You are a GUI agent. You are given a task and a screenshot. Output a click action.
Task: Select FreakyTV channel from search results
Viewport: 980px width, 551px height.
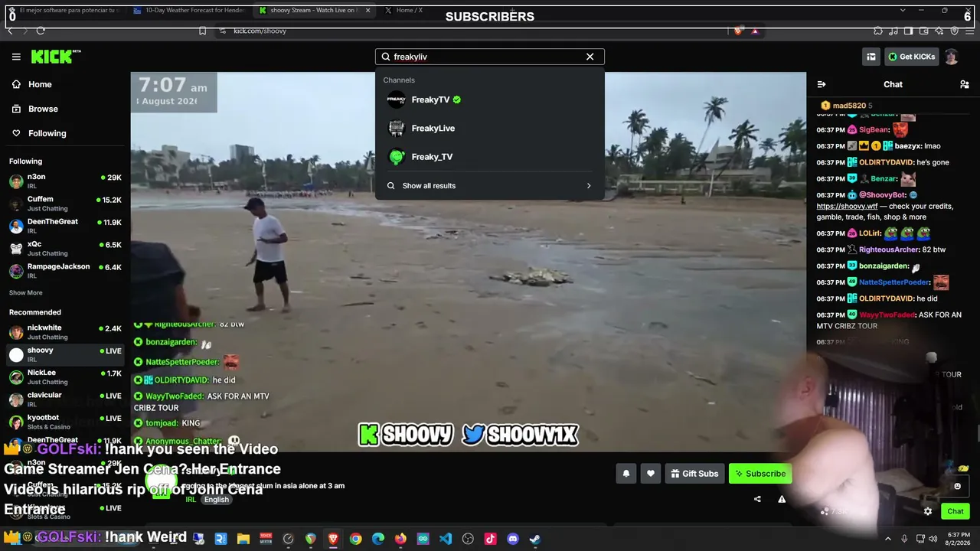point(489,99)
